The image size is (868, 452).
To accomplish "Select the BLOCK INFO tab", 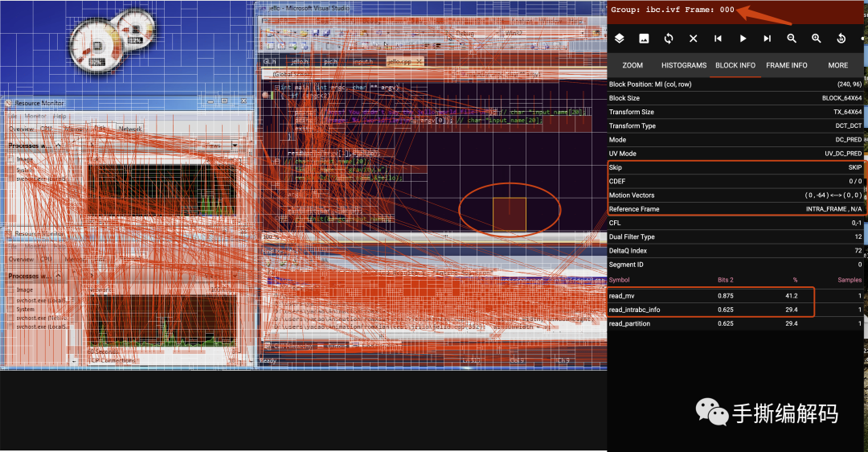I will tap(735, 65).
